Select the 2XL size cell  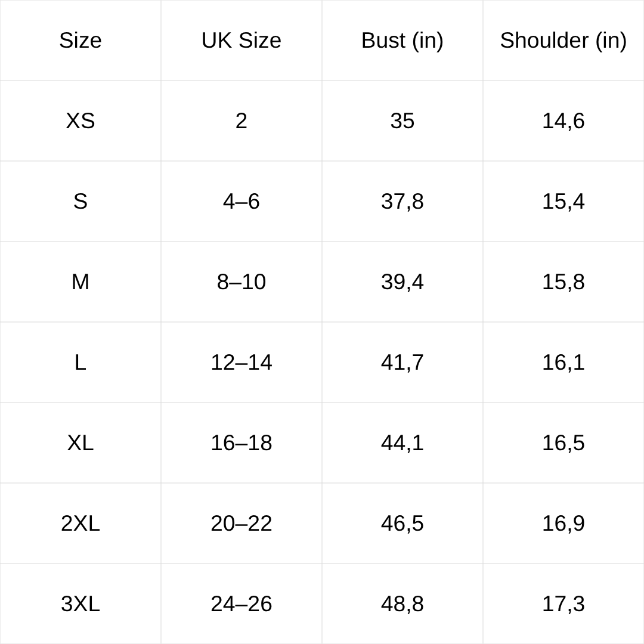[80, 524]
